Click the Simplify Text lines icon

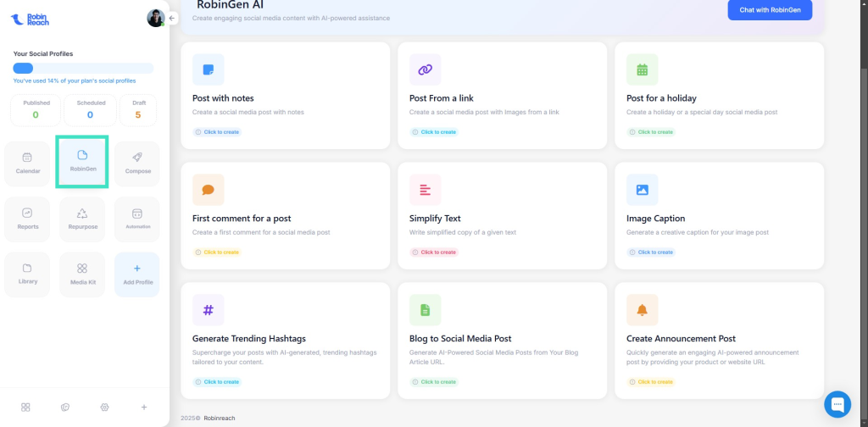click(x=426, y=190)
